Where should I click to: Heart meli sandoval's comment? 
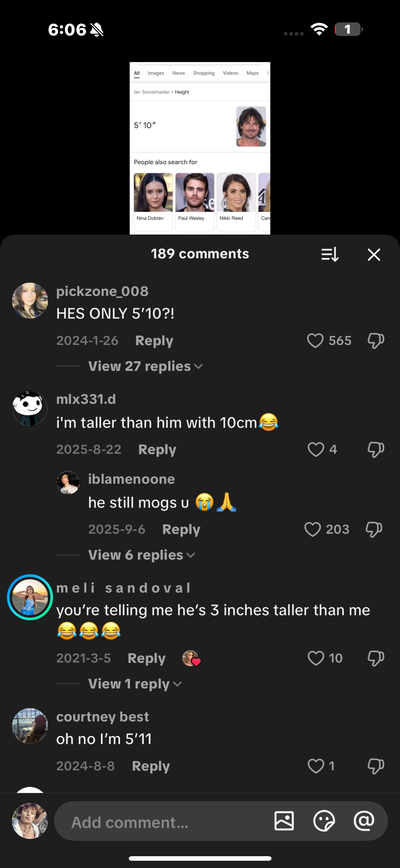[316, 658]
